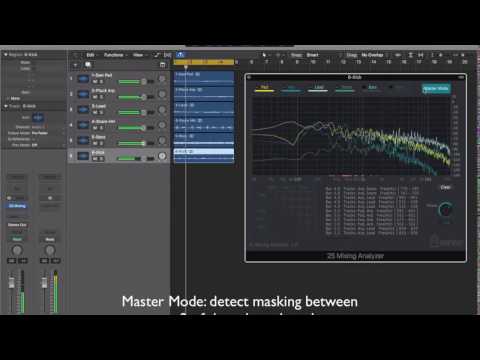Open the Drag No Overlap dropdown
Image resolution: width=480 pixels, height=360 pixels.
(x=372, y=55)
